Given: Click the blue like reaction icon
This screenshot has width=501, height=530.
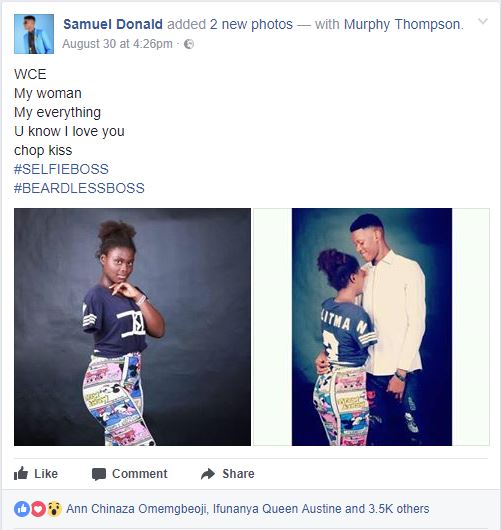Looking at the screenshot, I should (22, 509).
